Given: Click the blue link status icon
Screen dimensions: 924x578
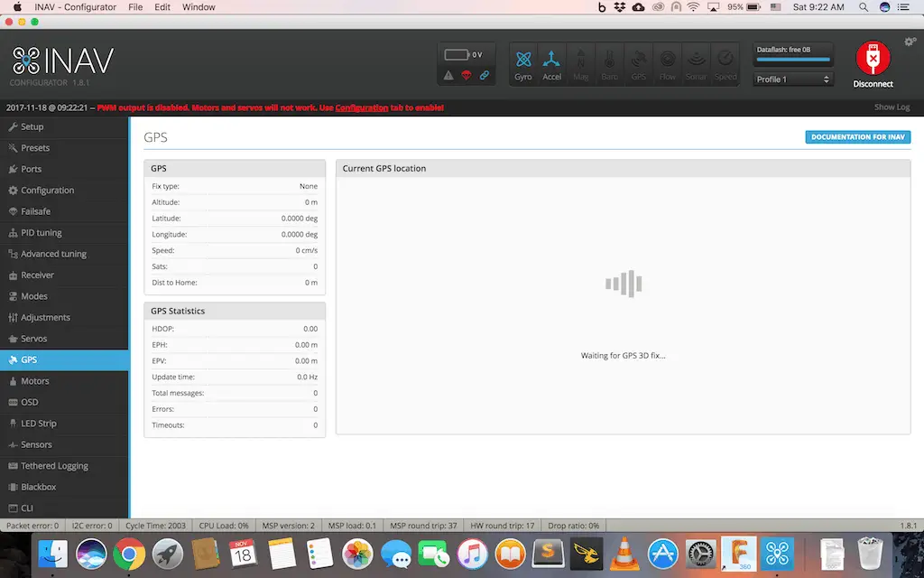Looking at the screenshot, I should 484,75.
